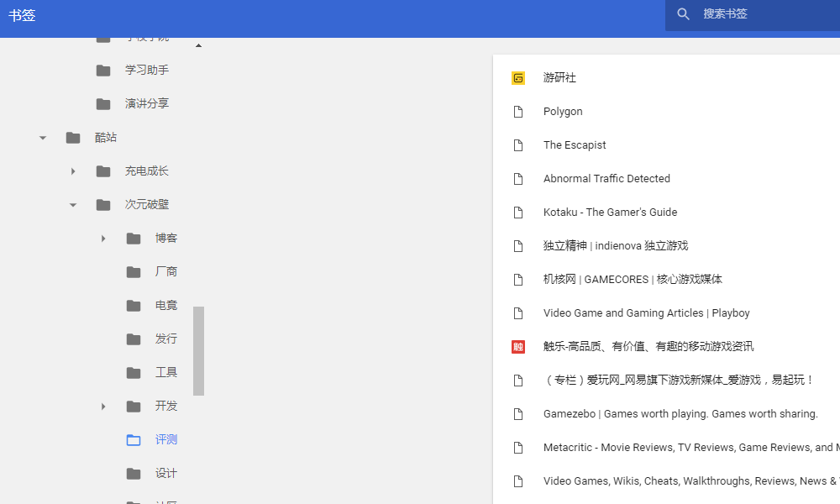Open the Abnormal Traffic Detected bookmark
The width and height of the screenshot is (840, 504).
(x=606, y=179)
